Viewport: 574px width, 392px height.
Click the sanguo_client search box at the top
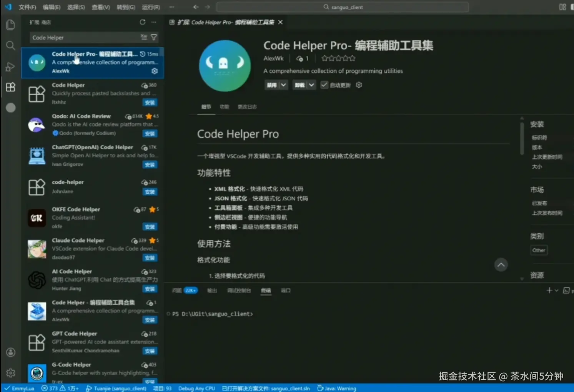click(x=342, y=7)
